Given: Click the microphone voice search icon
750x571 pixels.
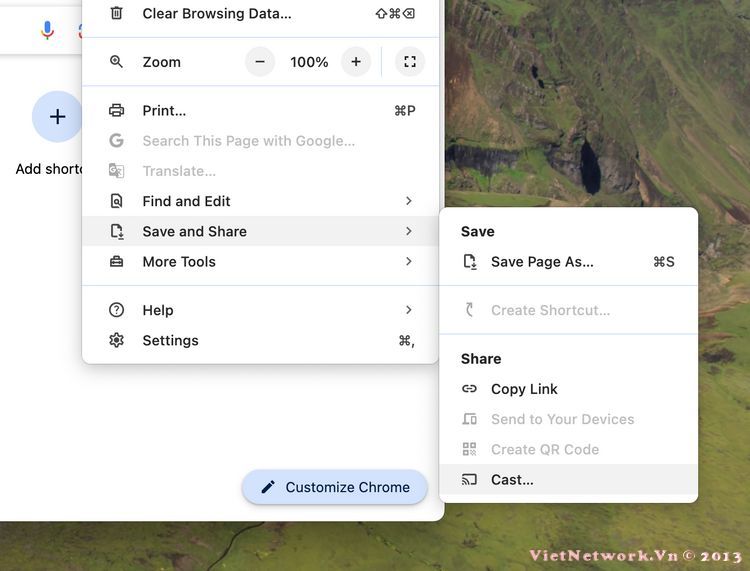Looking at the screenshot, I should pos(47,30).
